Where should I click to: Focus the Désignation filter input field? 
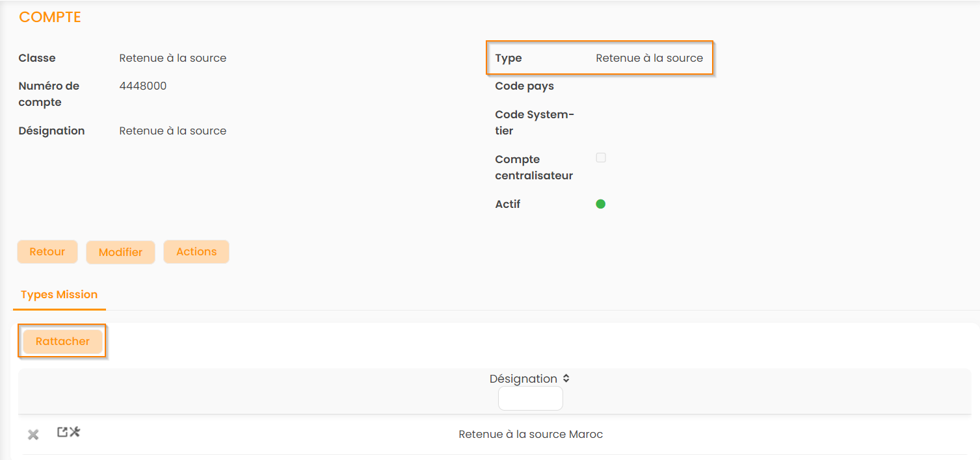530,398
